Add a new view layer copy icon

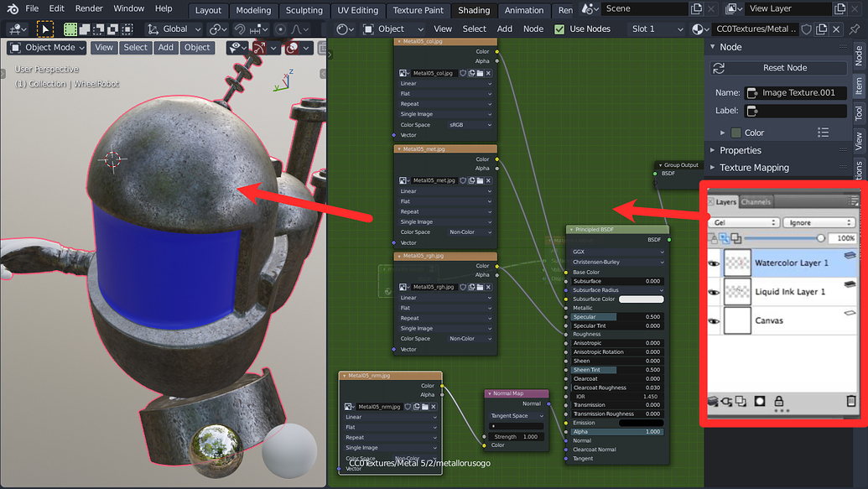click(839, 9)
